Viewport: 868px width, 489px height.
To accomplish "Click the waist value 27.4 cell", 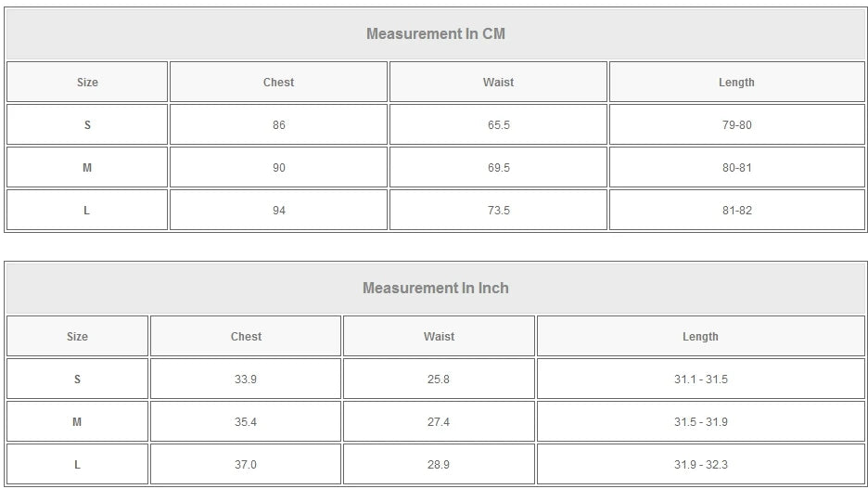I will pyautogui.click(x=439, y=422).
